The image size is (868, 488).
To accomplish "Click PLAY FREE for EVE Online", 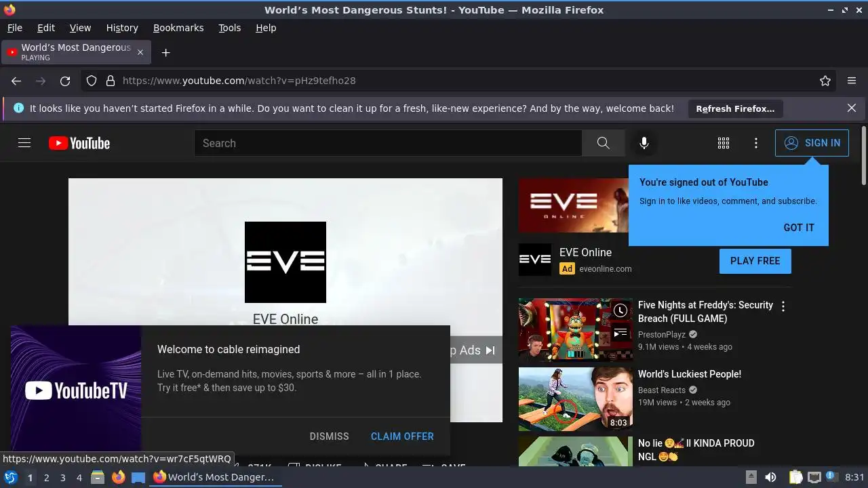I will 755,261.
